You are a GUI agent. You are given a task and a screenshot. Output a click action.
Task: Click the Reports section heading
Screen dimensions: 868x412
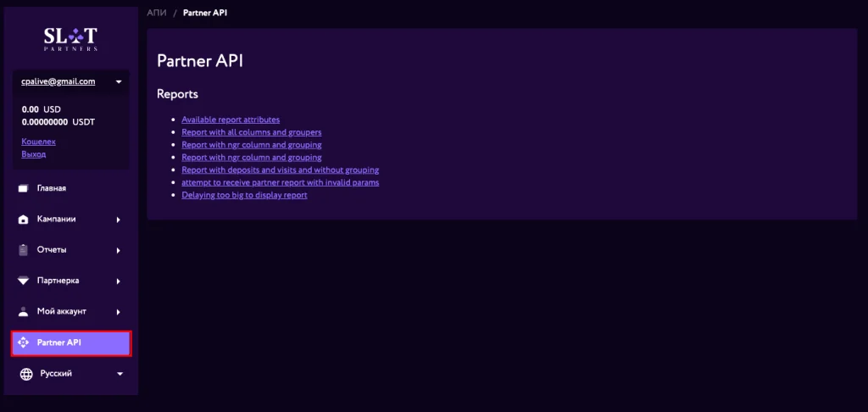(177, 94)
